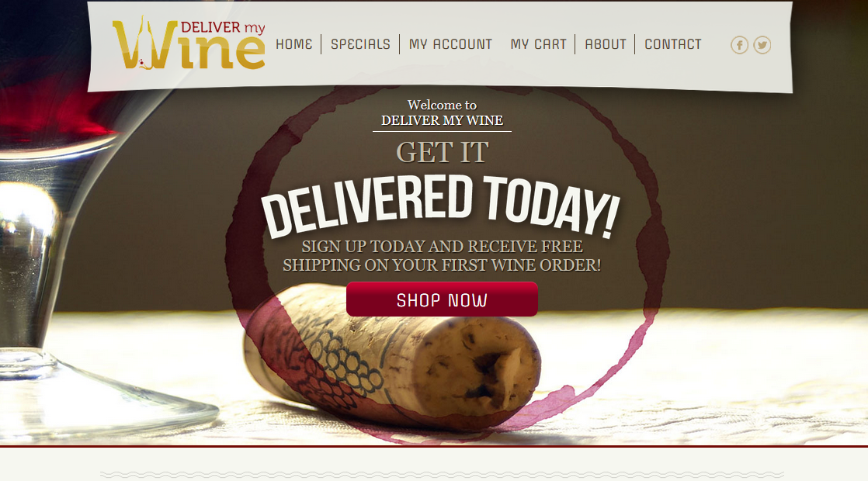Click the wine cork image
Image resolution: width=868 pixels, height=481 pixels.
(392, 355)
